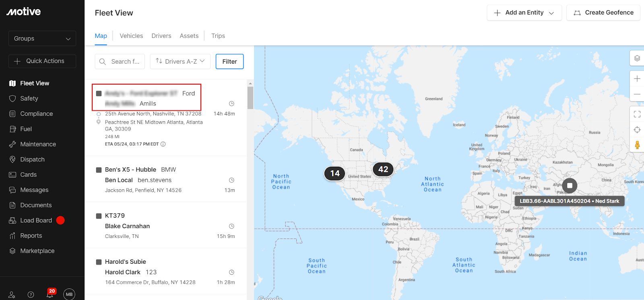
Task: Recenter map with crosshair icon
Action: [637, 130]
